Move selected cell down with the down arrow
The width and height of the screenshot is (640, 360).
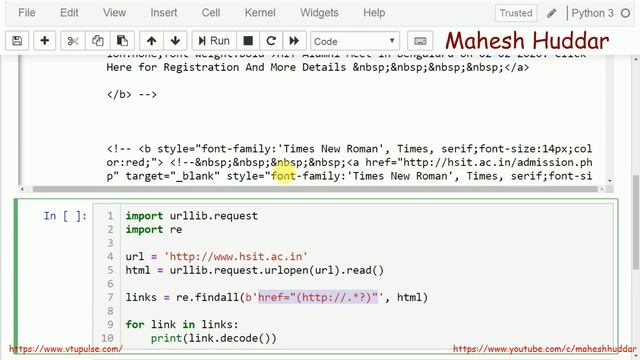(x=175, y=41)
